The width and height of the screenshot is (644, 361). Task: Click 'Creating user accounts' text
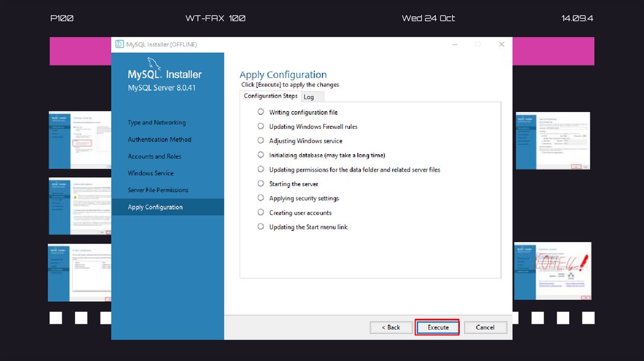(300, 213)
